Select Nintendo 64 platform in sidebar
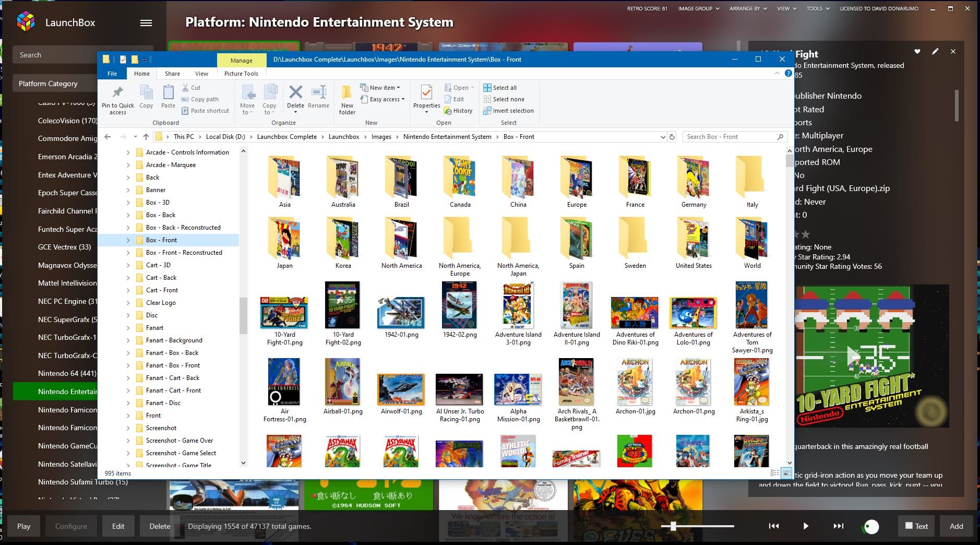Screen dimensions: 980x545 (67, 373)
